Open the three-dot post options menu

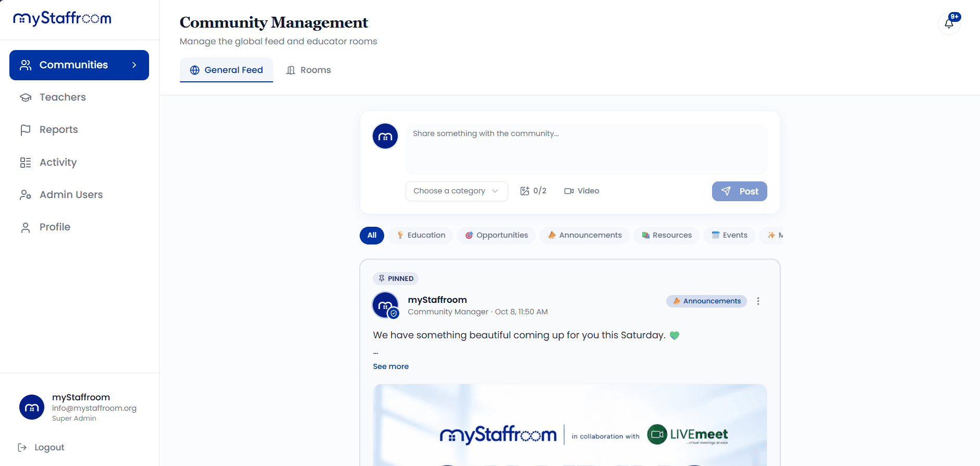point(758,301)
